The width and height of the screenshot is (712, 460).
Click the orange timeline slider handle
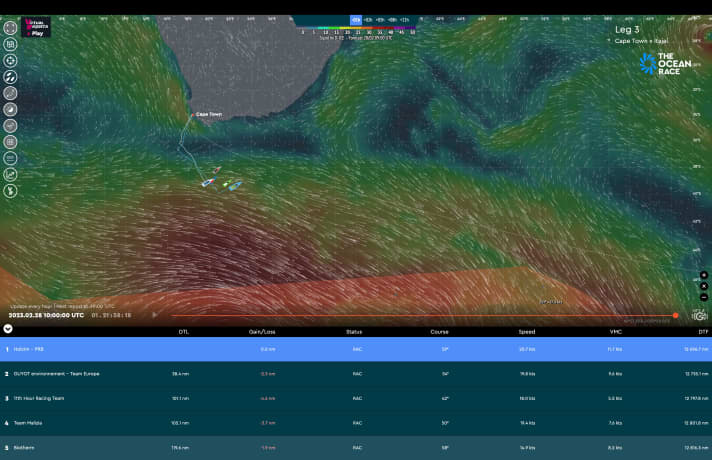coord(676,315)
